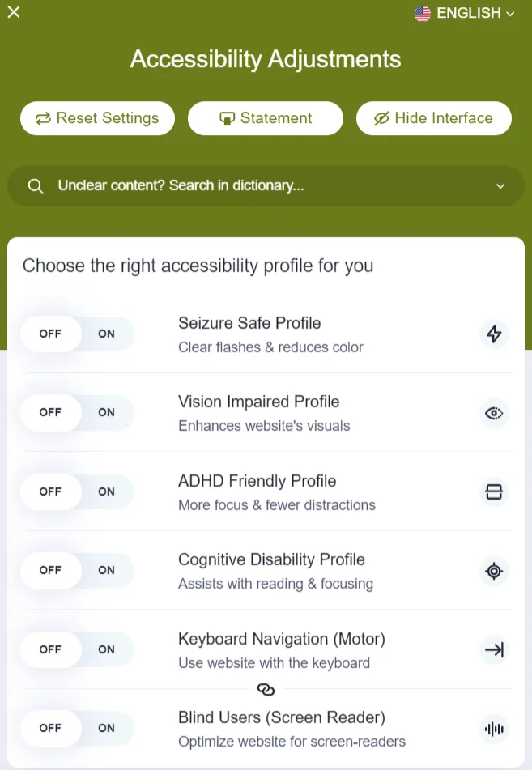Enable Keyboard Navigation (Motor) toggle

click(106, 649)
